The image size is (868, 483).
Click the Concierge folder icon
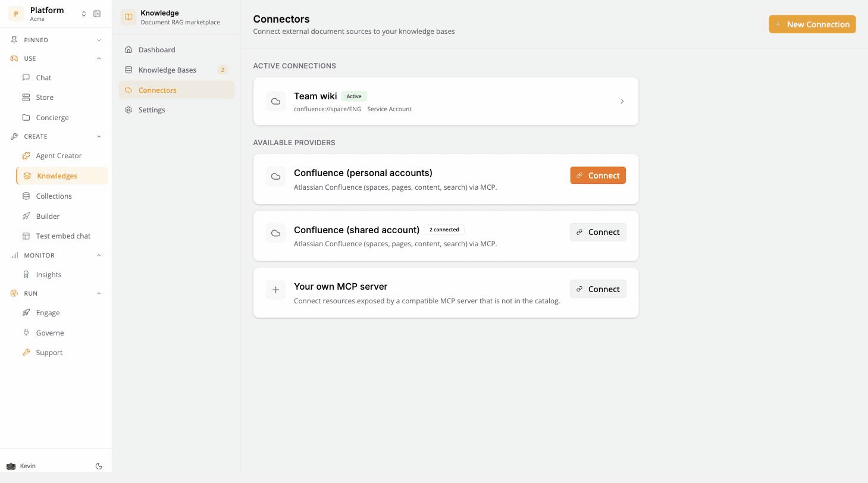[x=26, y=117]
